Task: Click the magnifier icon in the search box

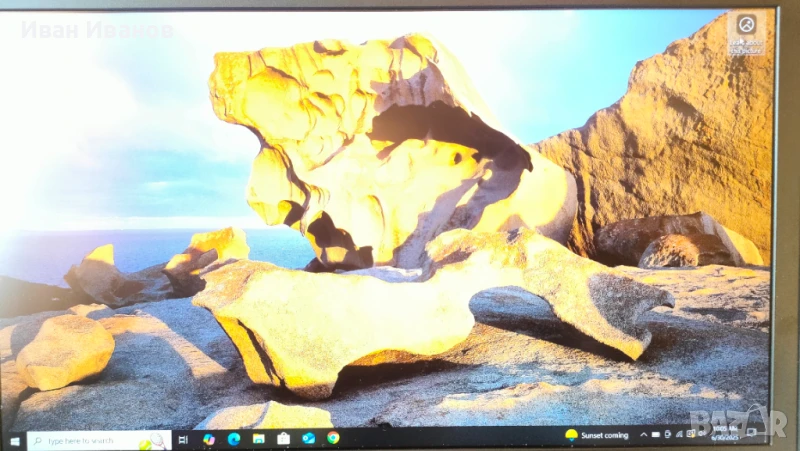Action: coord(37,440)
